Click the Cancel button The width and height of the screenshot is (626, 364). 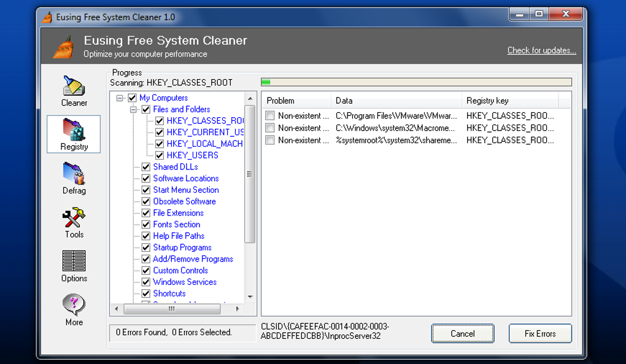(463, 333)
